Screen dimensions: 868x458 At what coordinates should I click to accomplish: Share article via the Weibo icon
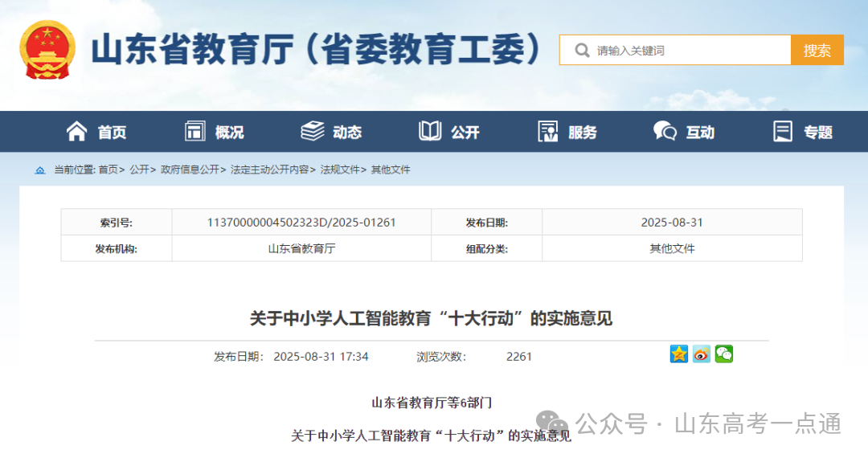point(702,354)
